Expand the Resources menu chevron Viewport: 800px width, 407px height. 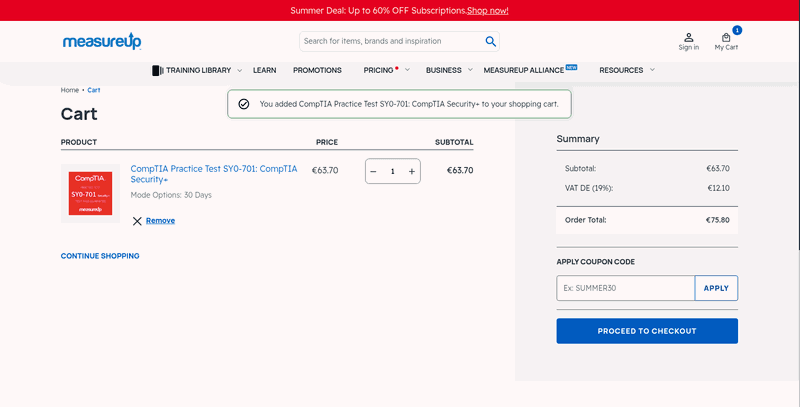coord(652,70)
